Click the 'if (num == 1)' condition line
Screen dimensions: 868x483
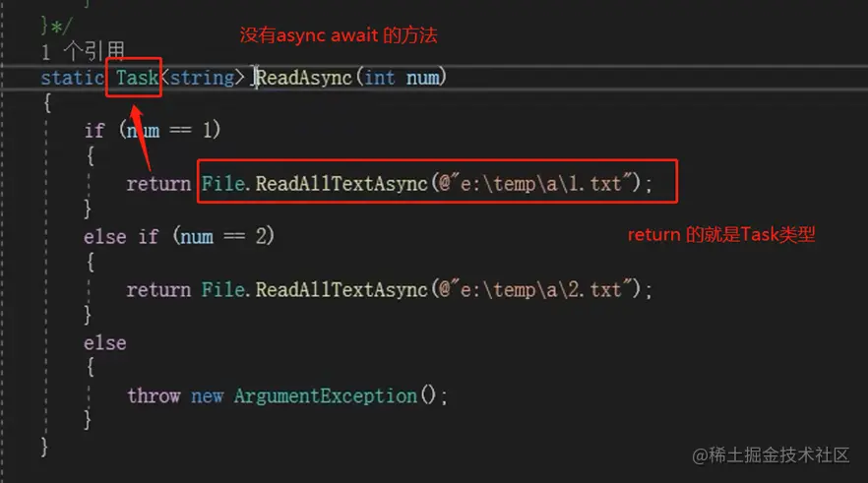point(153,131)
